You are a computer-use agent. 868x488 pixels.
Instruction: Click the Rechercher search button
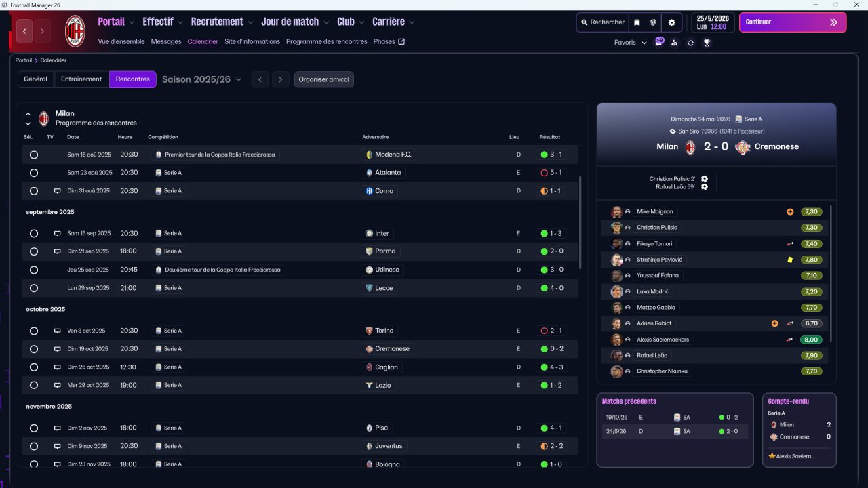[602, 22]
